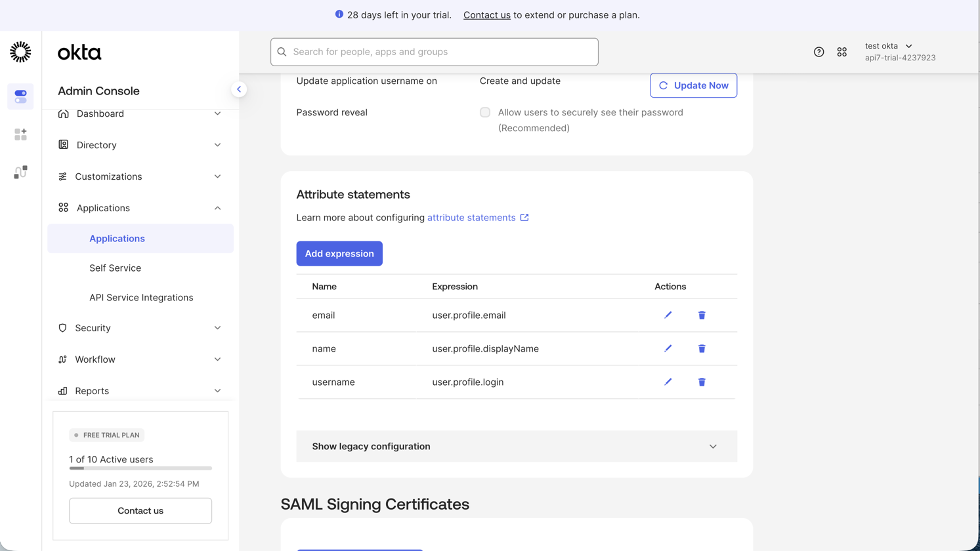The image size is (980, 551).
Task: Click the Add expression button
Action: coord(339,254)
